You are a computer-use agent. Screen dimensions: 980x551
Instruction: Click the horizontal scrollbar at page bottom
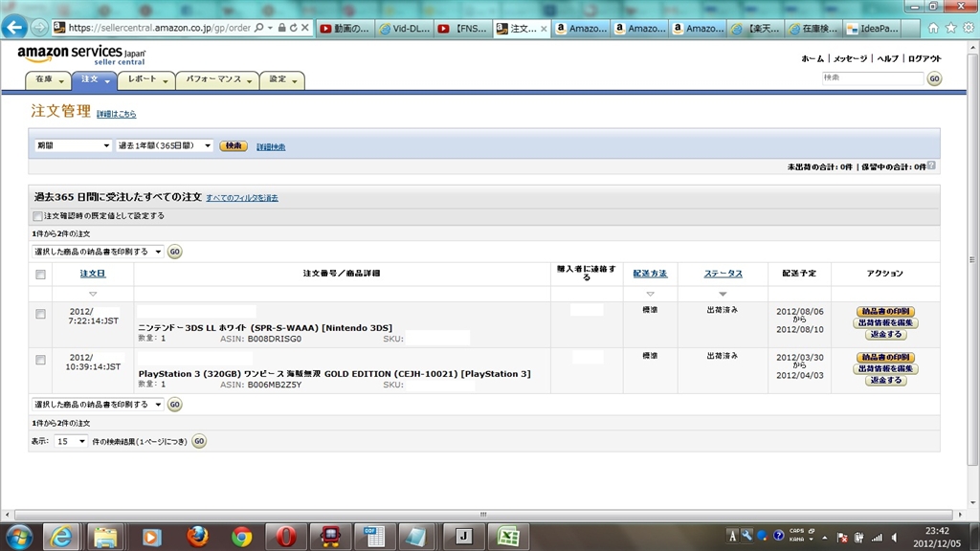pos(483,515)
